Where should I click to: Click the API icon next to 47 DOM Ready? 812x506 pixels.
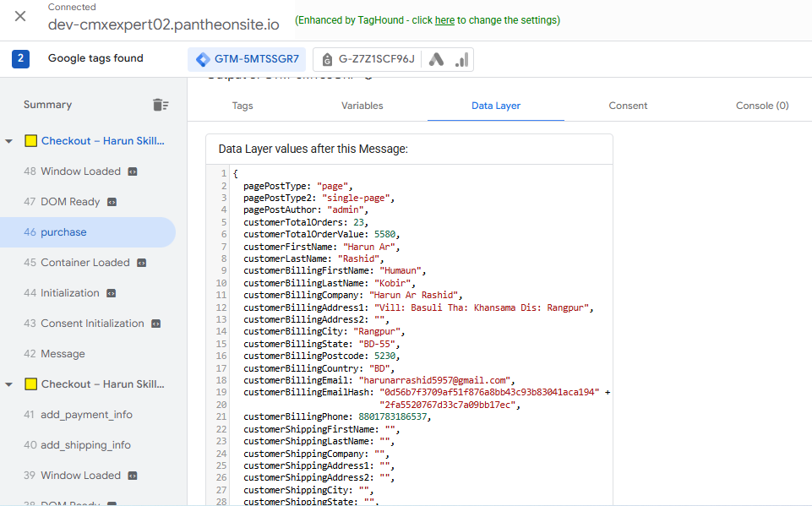point(112,202)
